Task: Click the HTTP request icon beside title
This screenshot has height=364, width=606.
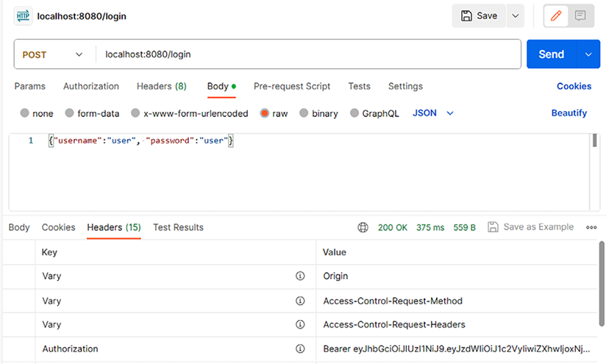Action: [x=23, y=16]
